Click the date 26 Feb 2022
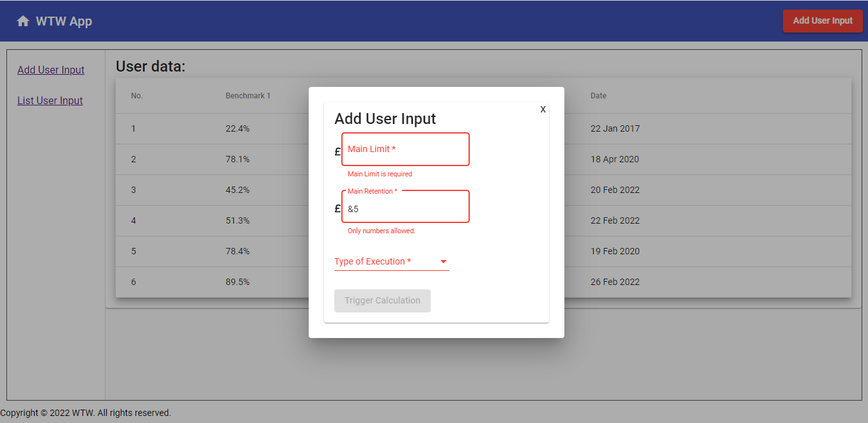 point(615,282)
